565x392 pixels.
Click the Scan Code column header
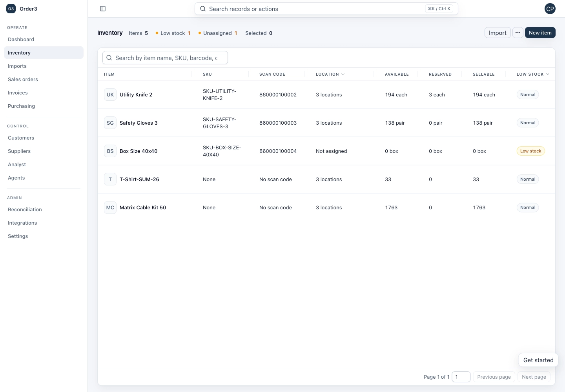tap(272, 74)
